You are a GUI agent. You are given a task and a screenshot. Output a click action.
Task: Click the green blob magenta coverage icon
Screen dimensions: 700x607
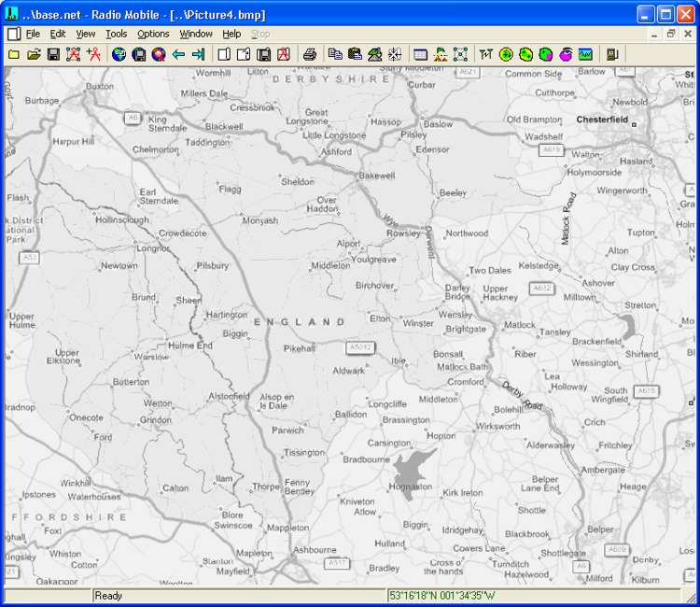[546, 54]
